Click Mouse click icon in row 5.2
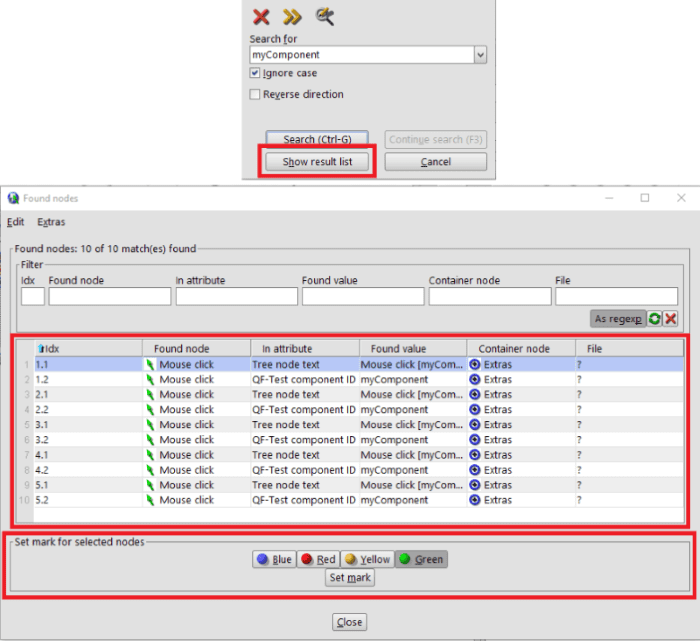This screenshot has width=700, height=641. pyautogui.click(x=150, y=500)
